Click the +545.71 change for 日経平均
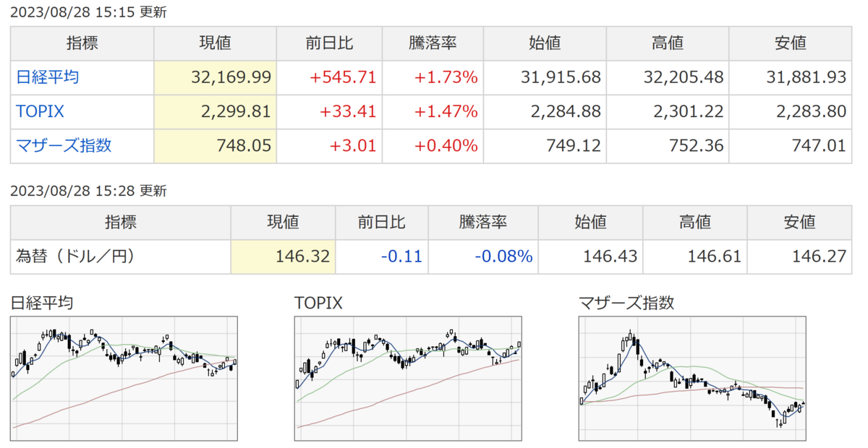868x448 pixels. [x=343, y=77]
